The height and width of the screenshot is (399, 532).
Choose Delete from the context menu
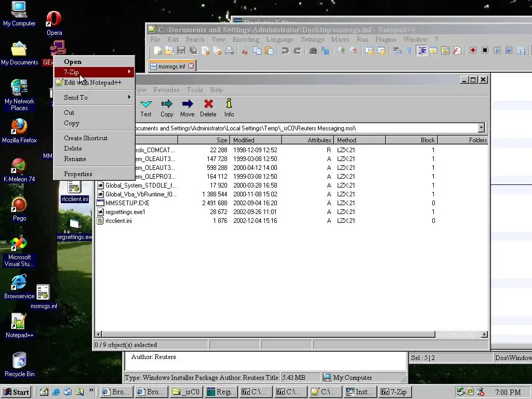tap(95, 149)
